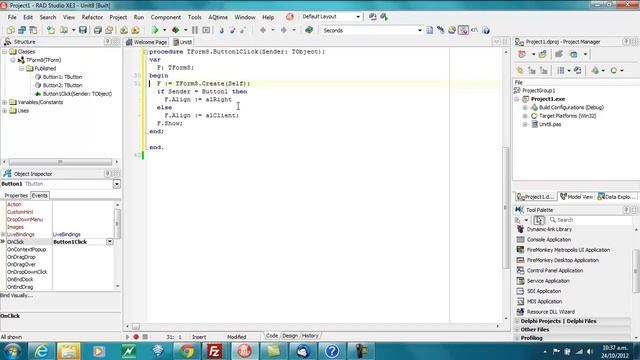This screenshot has height=360, width=640.
Task: Select Button2: TButton in Structure tree
Action: (x=62, y=85)
